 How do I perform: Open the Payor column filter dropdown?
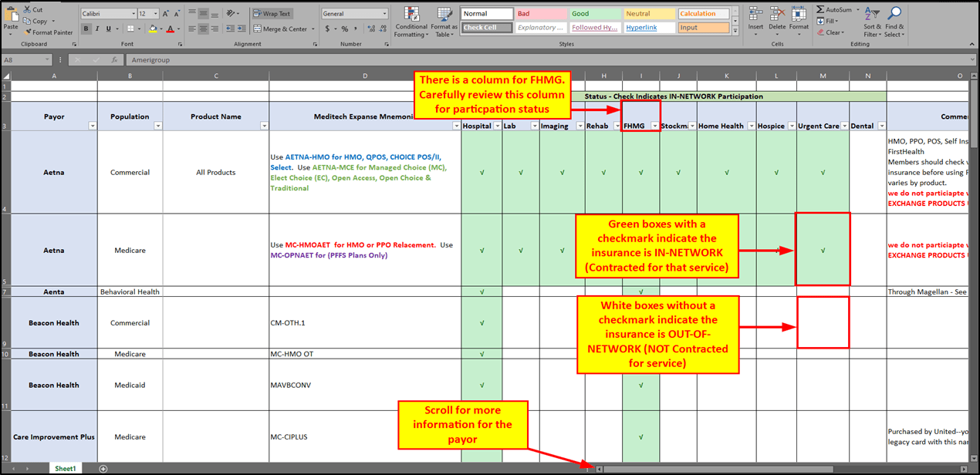[93, 126]
